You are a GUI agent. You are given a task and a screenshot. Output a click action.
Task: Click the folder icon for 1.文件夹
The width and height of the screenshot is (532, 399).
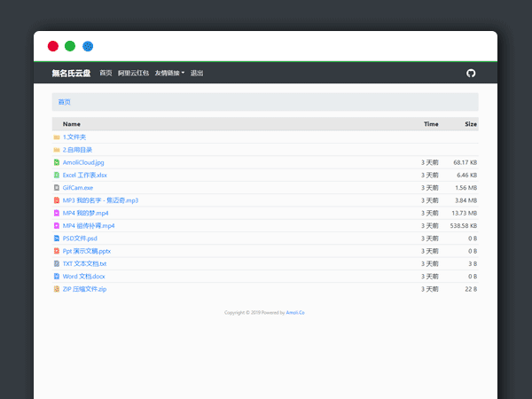click(57, 137)
